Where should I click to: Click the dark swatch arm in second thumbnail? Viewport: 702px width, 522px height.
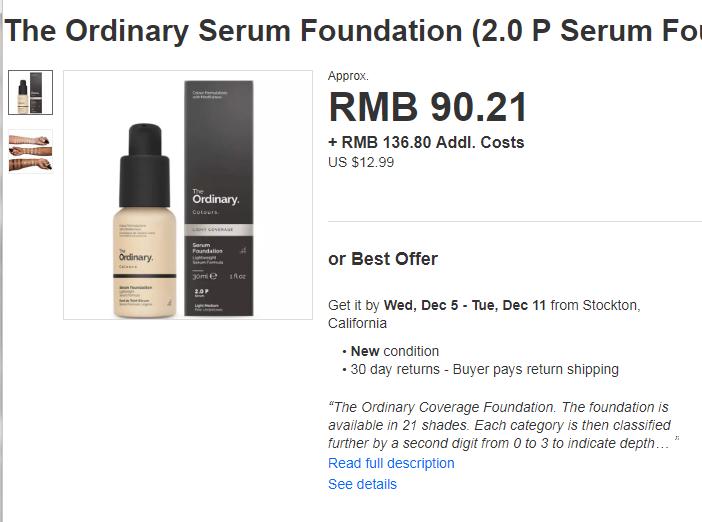pyautogui.click(x=30, y=164)
